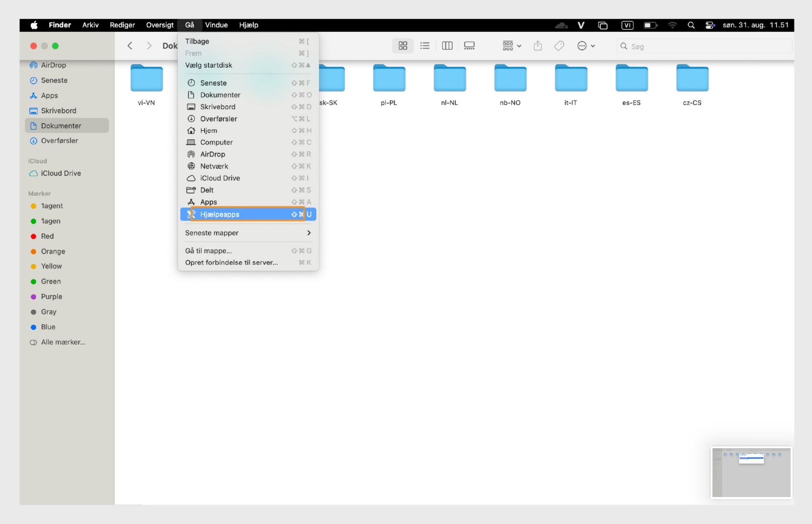Open iCloud Drive in the sidebar
Image resolution: width=812 pixels, height=524 pixels.
click(x=60, y=173)
